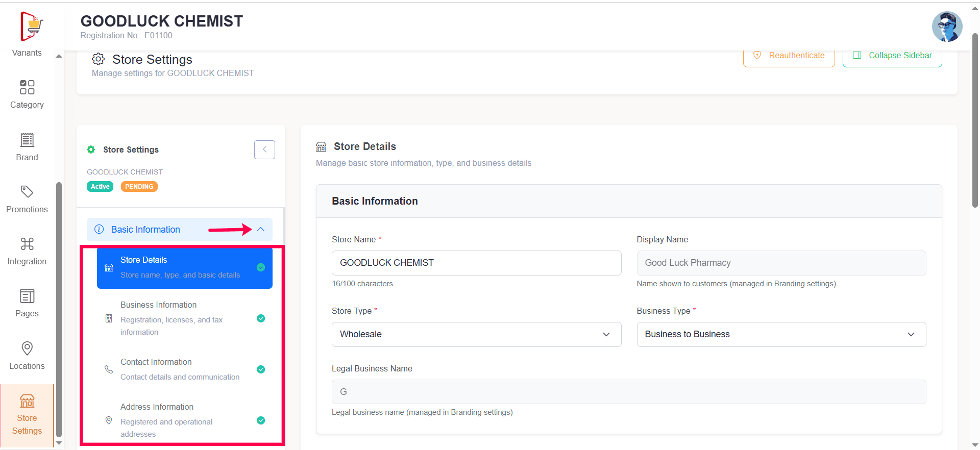Click the app logo shopping cart icon
The width and height of the screenshot is (980, 450).
32,27
